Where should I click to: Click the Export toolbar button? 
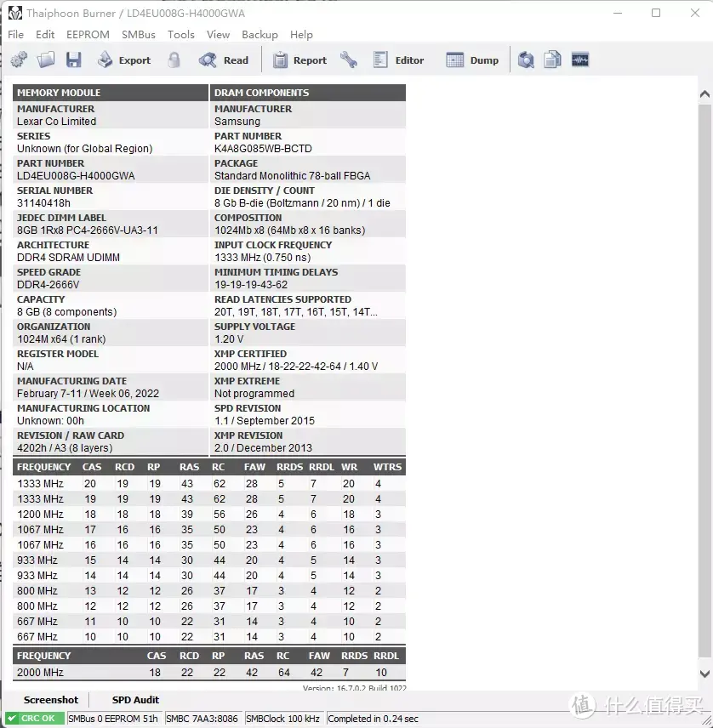point(123,60)
